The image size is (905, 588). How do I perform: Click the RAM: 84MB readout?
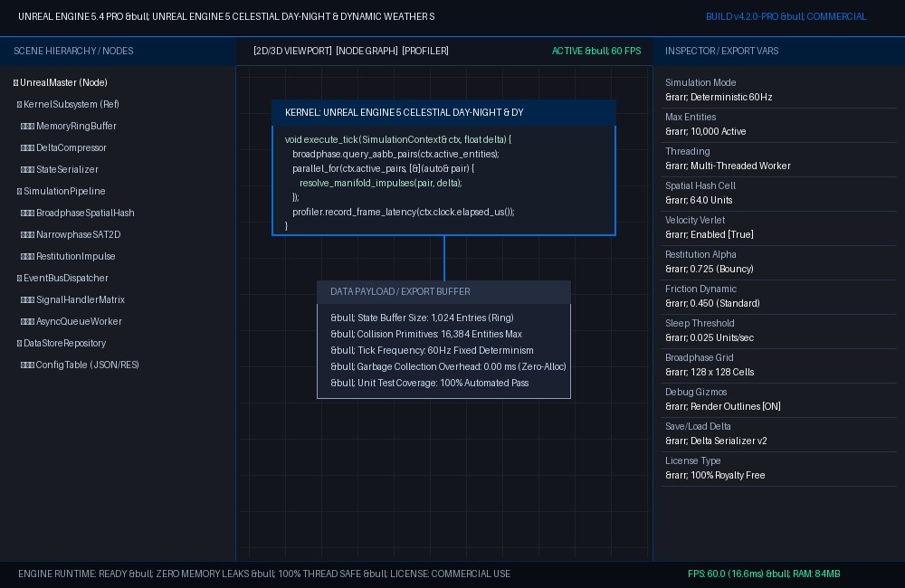(x=816, y=574)
